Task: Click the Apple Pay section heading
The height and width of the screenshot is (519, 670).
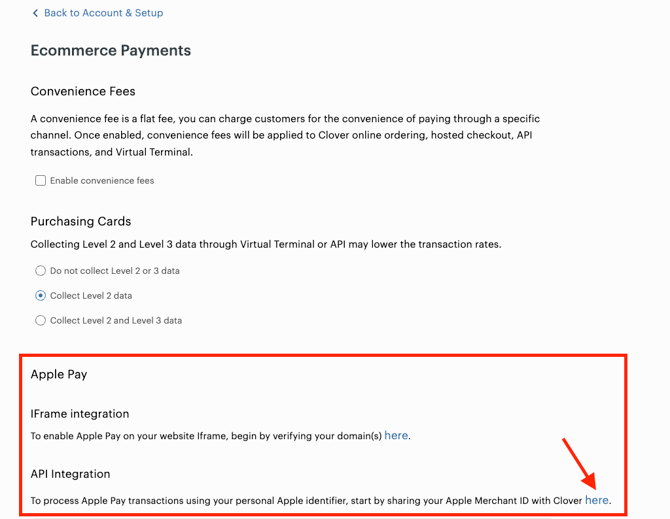Action: pyautogui.click(x=59, y=374)
